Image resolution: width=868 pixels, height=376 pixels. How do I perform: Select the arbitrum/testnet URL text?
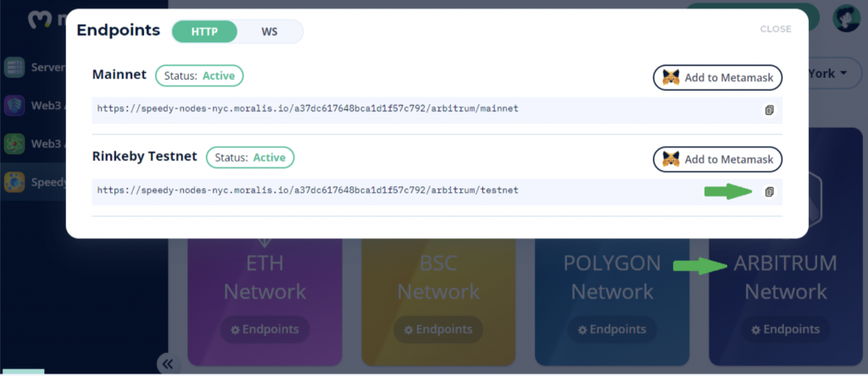[308, 191]
